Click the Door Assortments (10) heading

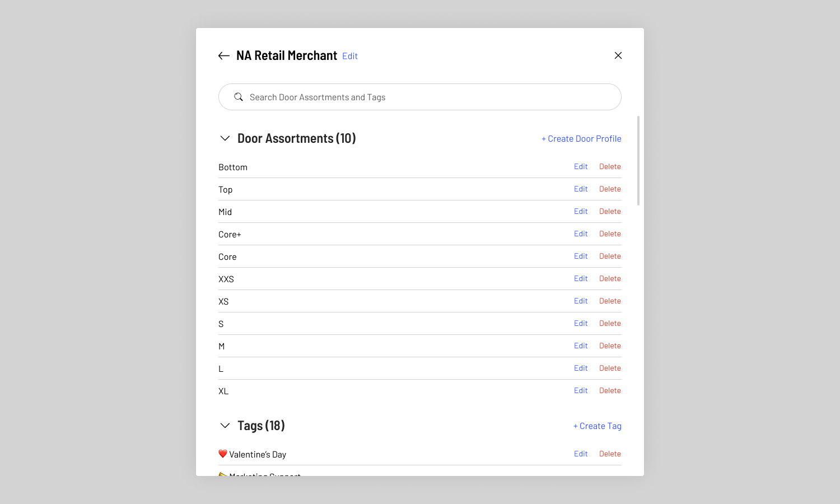click(297, 138)
